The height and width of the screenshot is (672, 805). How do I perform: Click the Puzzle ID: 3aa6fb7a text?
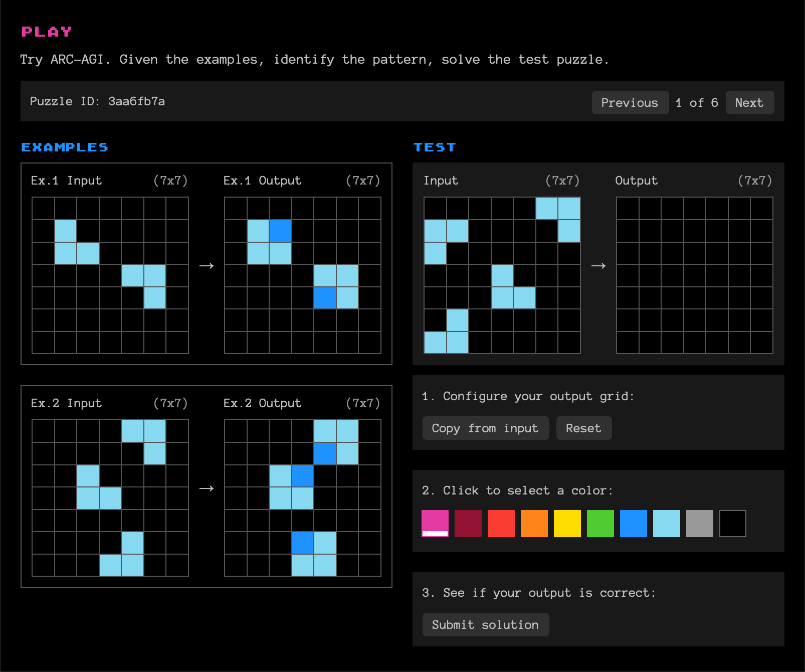click(97, 101)
